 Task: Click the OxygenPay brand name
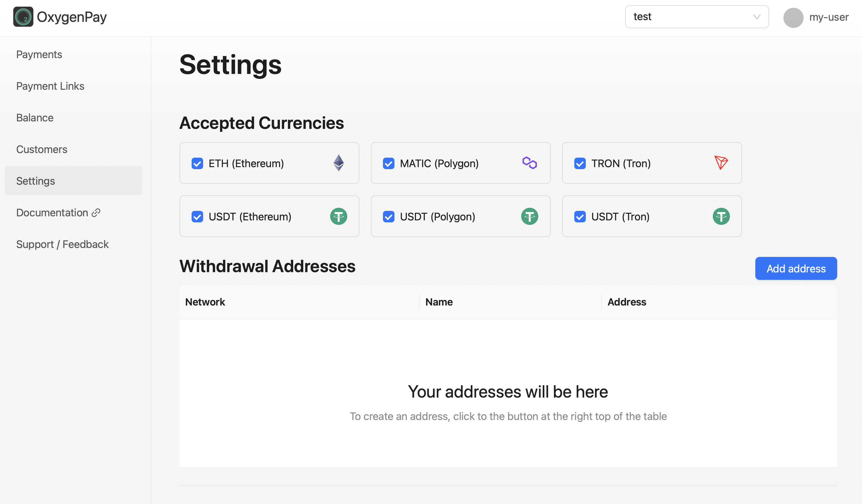(x=72, y=17)
